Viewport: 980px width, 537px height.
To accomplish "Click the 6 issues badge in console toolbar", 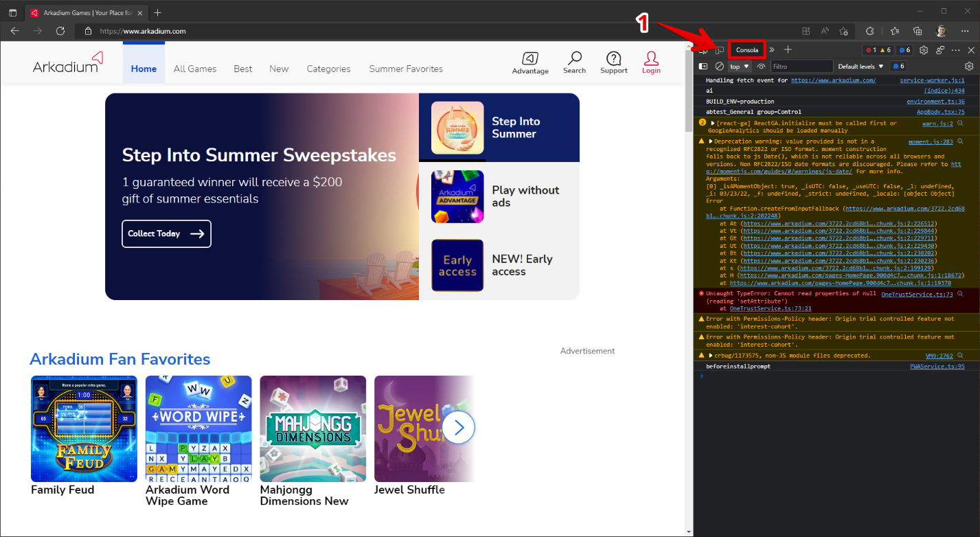I will click(x=898, y=67).
